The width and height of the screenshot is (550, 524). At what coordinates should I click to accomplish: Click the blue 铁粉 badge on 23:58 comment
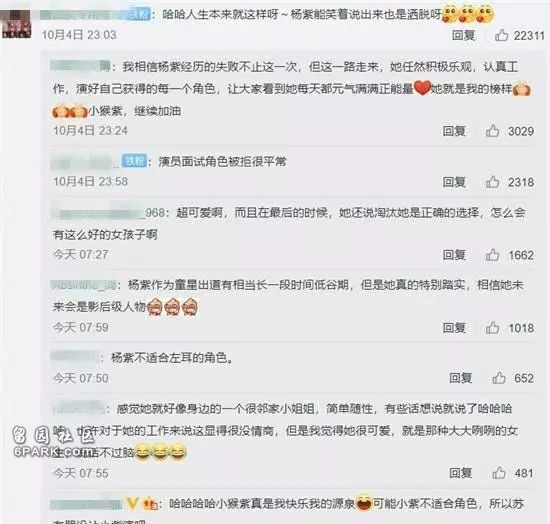pyautogui.click(x=134, y=161)
